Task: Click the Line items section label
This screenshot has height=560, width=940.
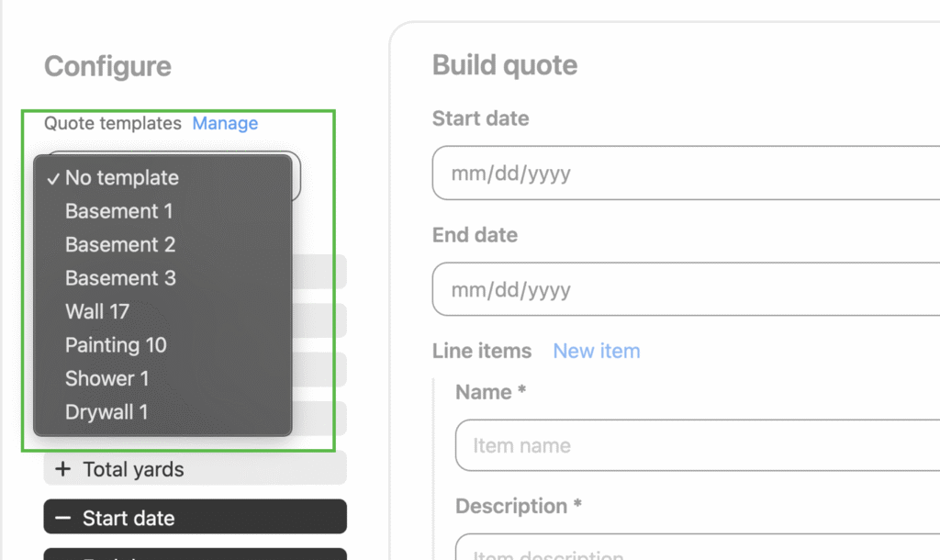Action: tap(481, 351)
